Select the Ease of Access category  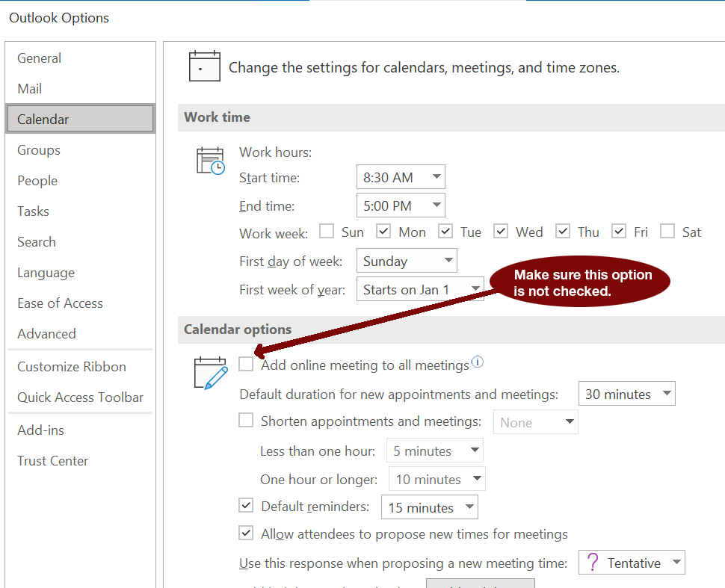click(x=81, y=303)
